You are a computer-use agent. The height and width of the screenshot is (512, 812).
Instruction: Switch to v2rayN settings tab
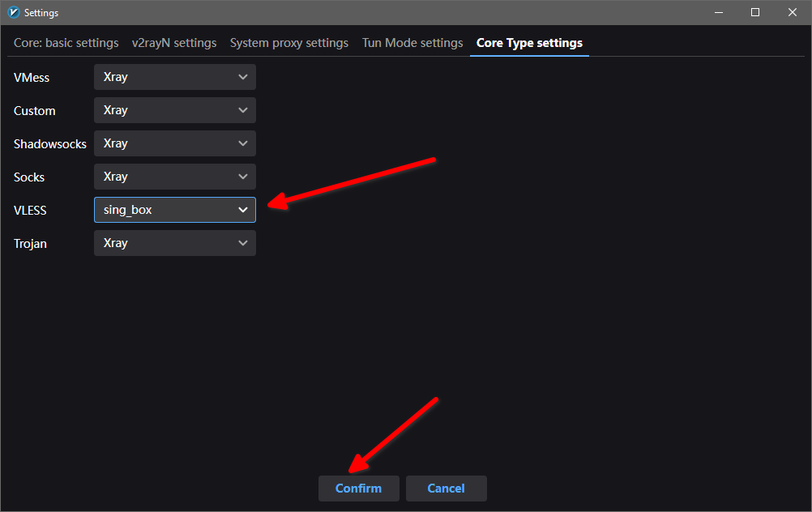174,43
